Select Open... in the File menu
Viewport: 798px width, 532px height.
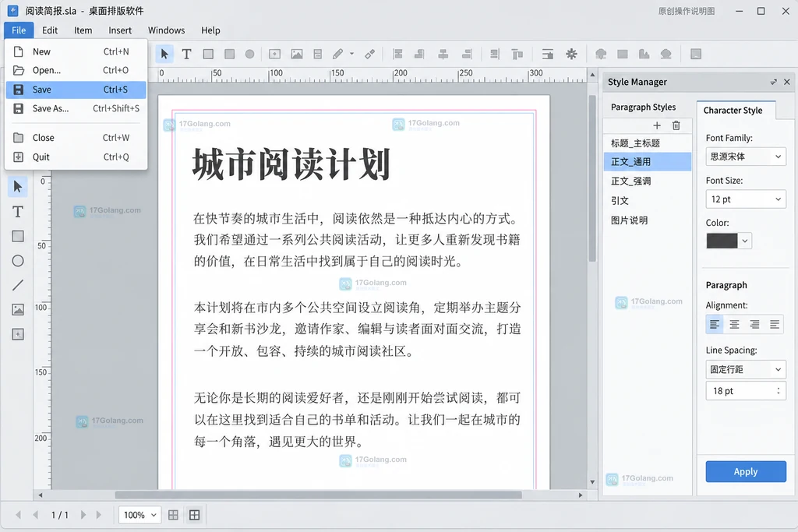(x=76, y=70)
